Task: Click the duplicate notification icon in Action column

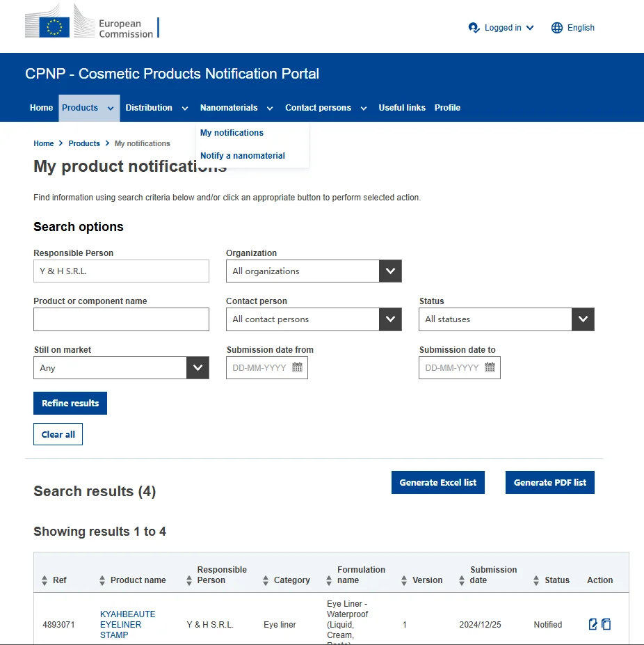Action: 606,624
